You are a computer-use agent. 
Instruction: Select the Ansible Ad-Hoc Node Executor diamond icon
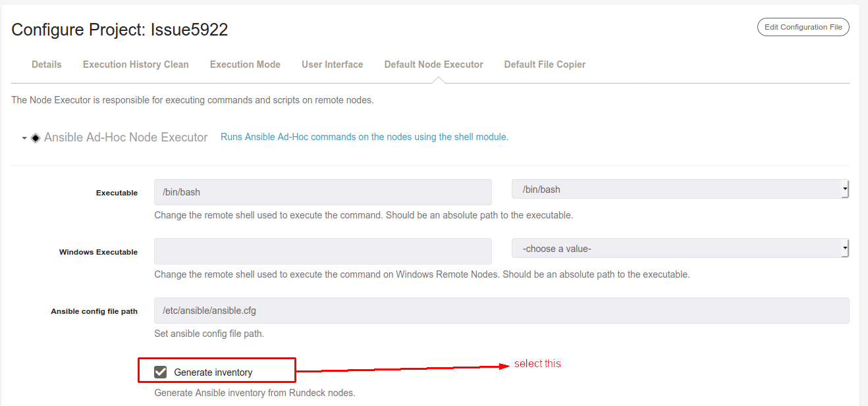[x=36, y=137]
